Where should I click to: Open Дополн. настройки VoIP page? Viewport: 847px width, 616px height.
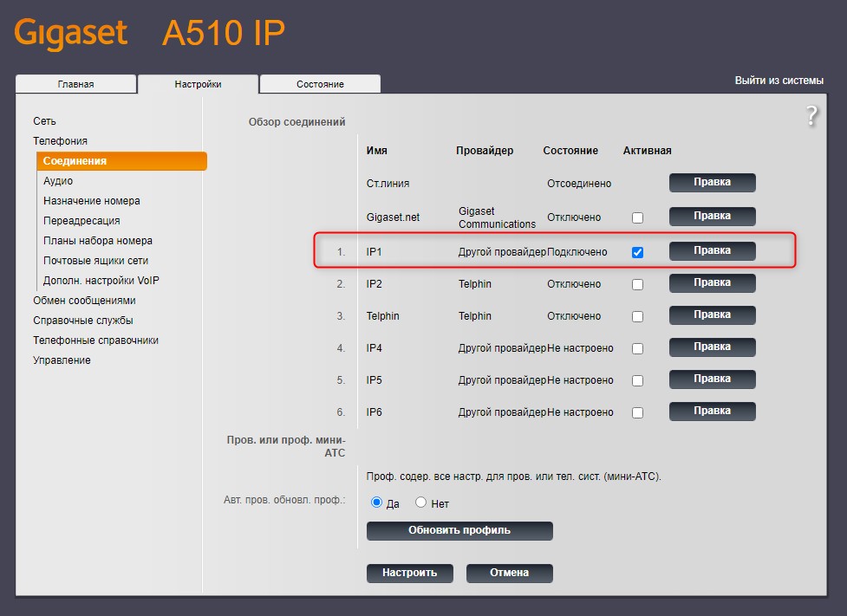click(x=101, y=281)
